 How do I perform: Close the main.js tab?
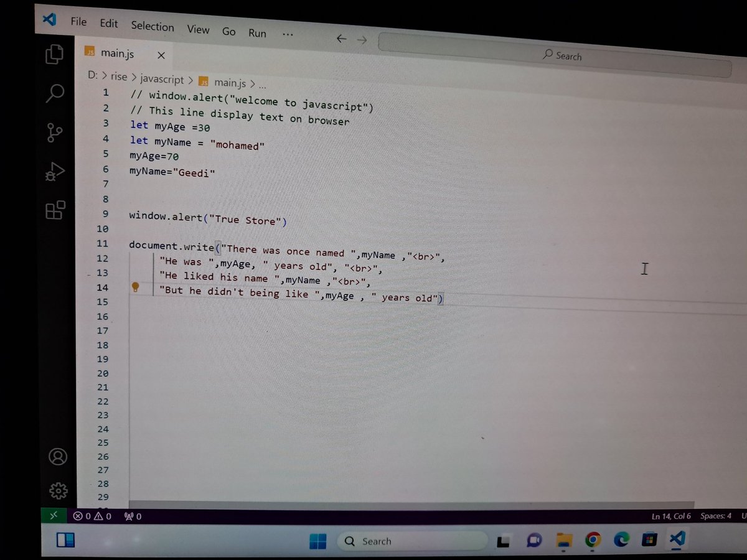point(161,55)
